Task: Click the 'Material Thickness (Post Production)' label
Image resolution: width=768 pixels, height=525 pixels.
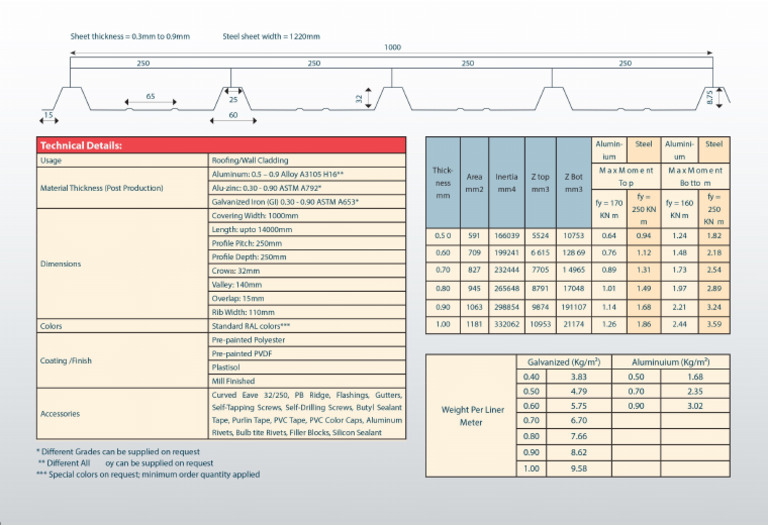Action: click(x=101, y=188)
